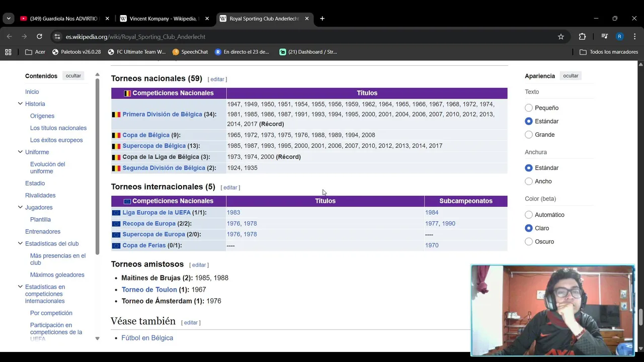Click the browser back arrow

tap(9, 37)
